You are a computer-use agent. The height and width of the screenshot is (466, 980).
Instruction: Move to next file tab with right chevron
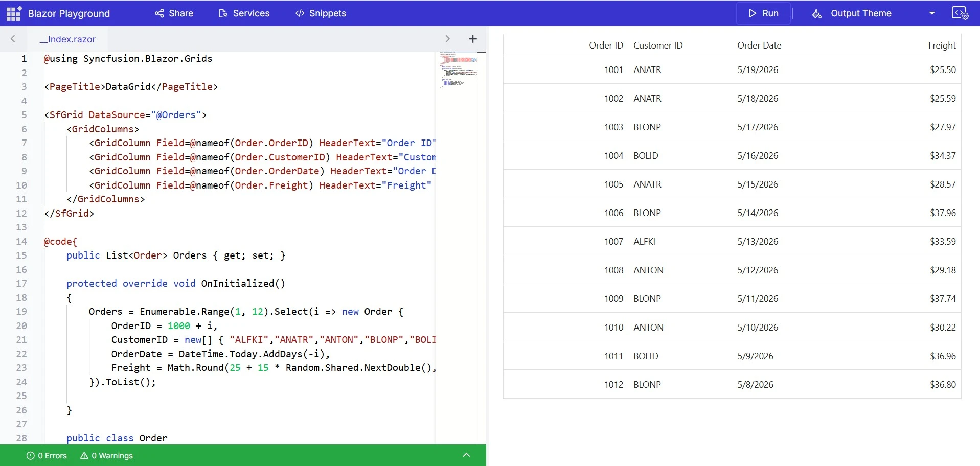[x=447, y=39]
